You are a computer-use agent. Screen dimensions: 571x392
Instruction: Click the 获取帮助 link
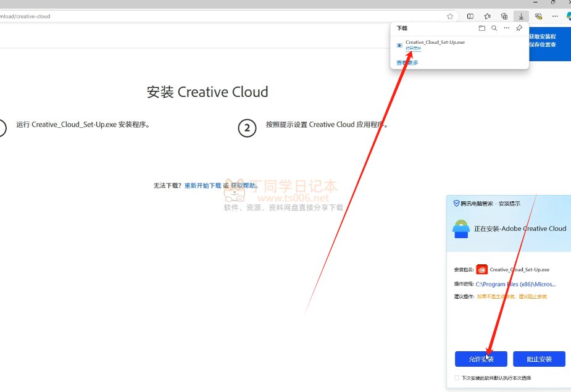click(x=243, y=185)
